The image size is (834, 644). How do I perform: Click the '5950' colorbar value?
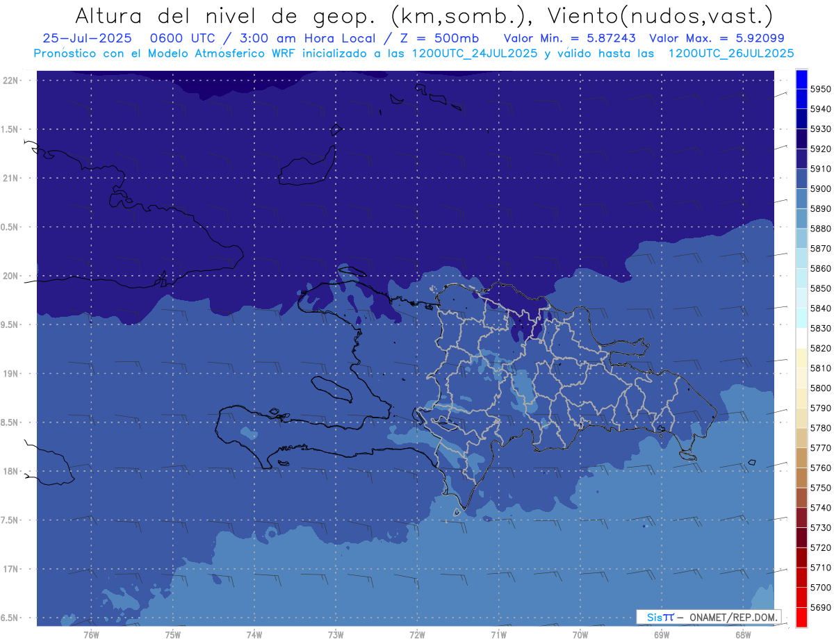[820, 89]
